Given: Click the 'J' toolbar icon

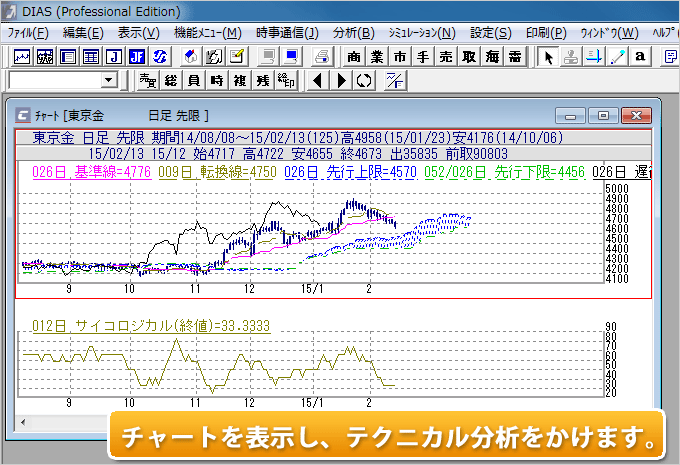Looking at the screenshot, I should click(x=115, y=56).
